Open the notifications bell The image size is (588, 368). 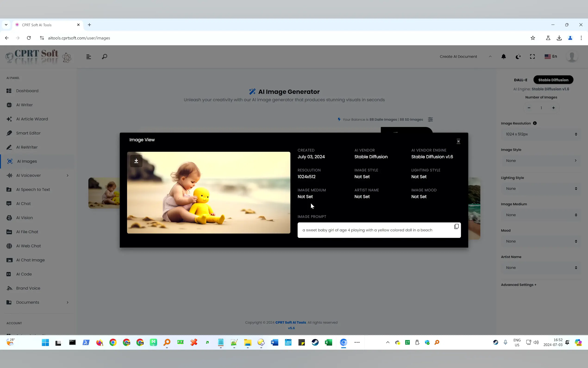(504, 57)
